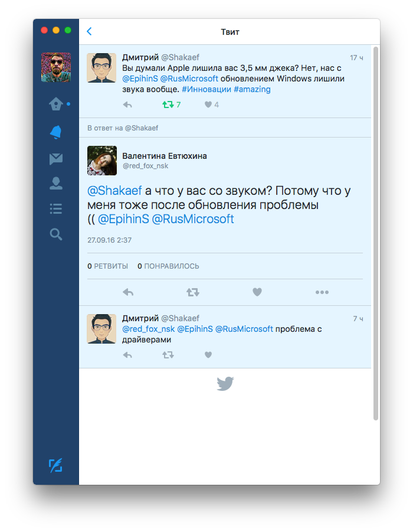
Task: Go back using the chevron arrow
Action: coord(89,32)
